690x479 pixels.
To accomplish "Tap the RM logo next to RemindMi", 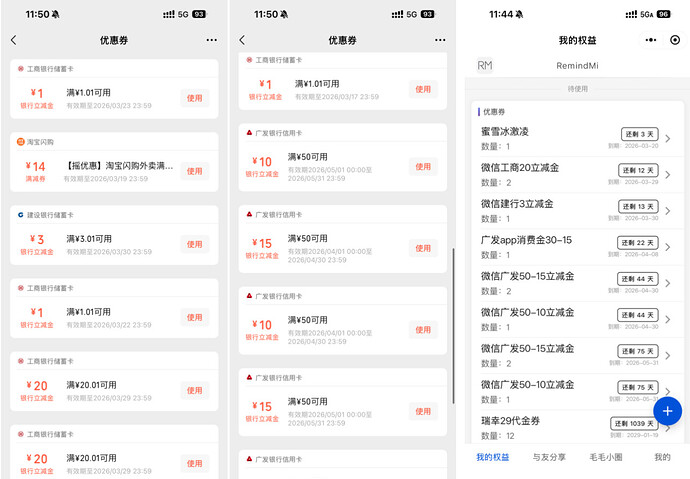I will coord(485,65).
